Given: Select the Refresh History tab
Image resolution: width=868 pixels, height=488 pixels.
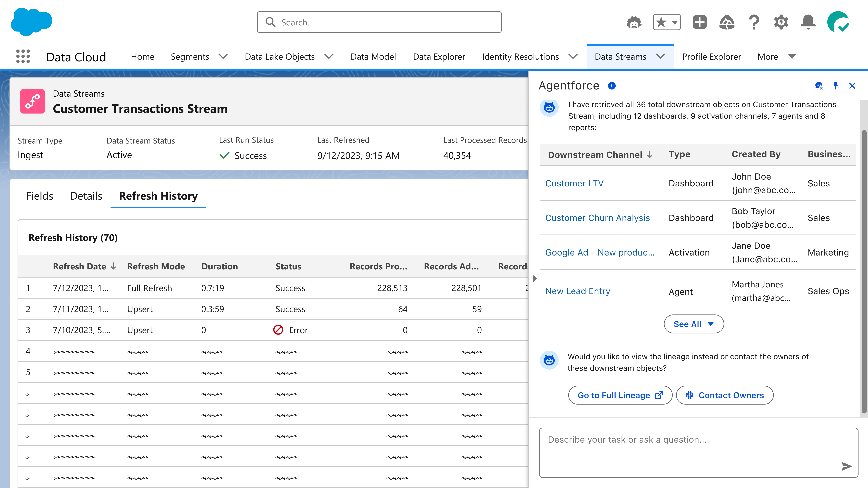Looking at the screenshot, I should (x=158, y=196).
